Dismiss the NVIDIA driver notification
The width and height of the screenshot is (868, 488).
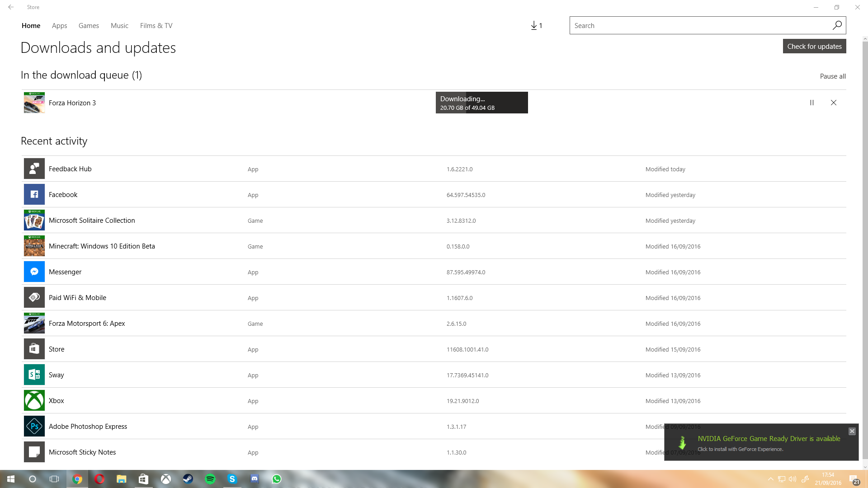(852, 431)
